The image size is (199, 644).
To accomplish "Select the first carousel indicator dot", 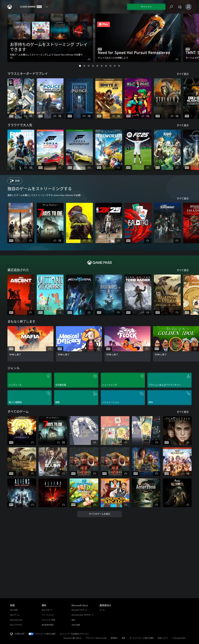I will pos(80,66).
